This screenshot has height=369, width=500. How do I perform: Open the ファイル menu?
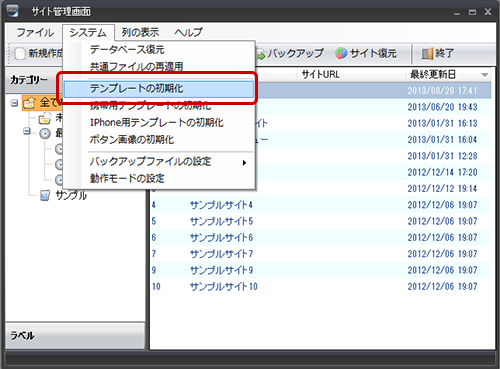click(35, 32)
